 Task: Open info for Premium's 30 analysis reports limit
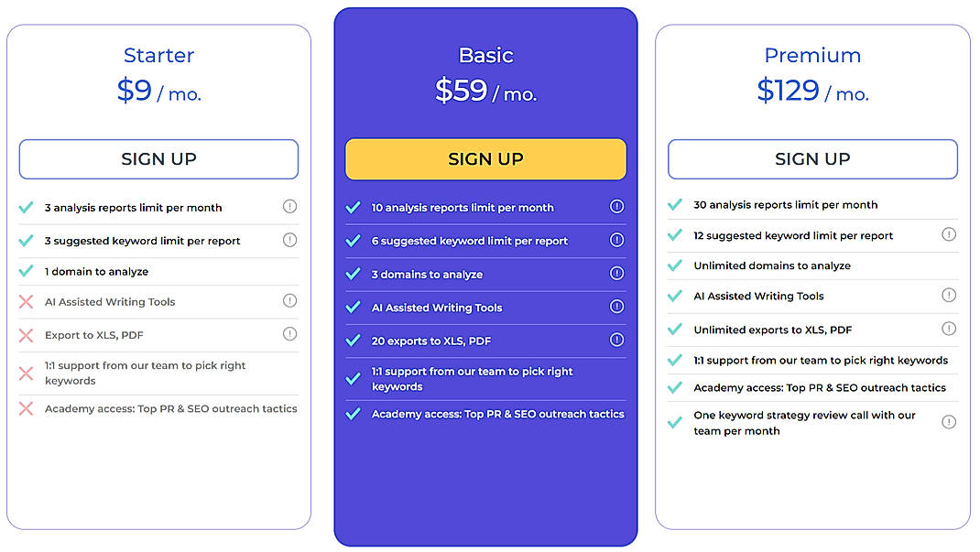click(x=949, y=204)
